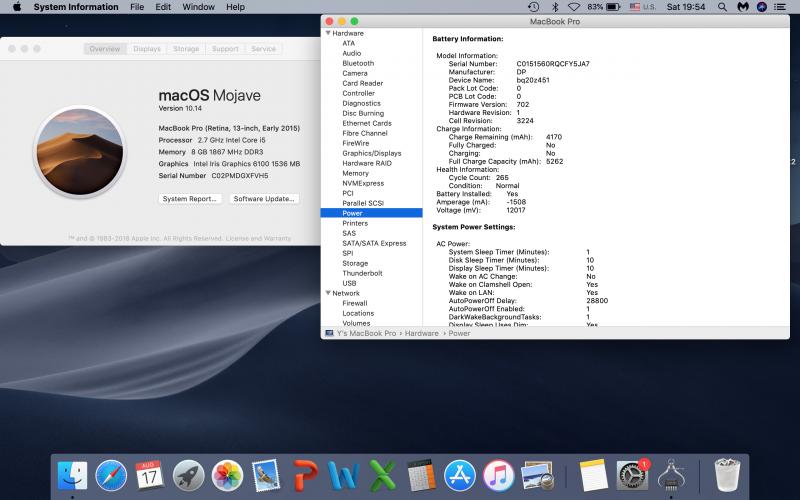The image size is (800, 500).
Task: Switch to Displays tab in About window
Action: (147, 49)
